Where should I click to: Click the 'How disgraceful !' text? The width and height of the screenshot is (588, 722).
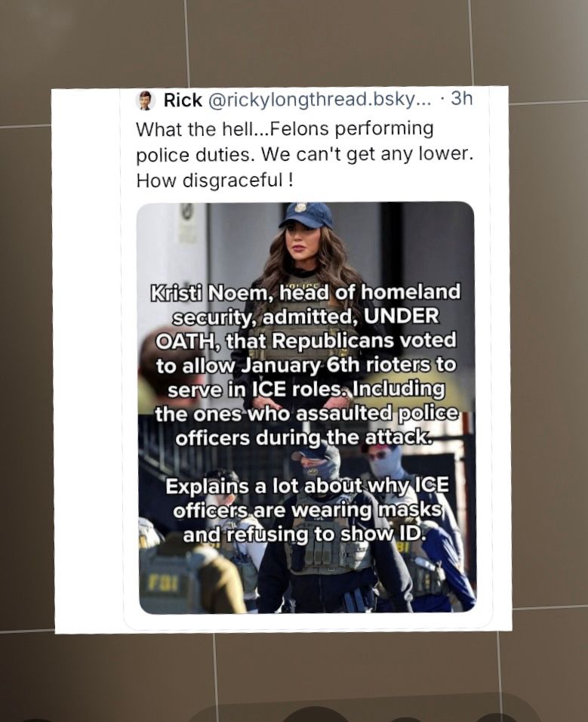click(x=214, y=180)
